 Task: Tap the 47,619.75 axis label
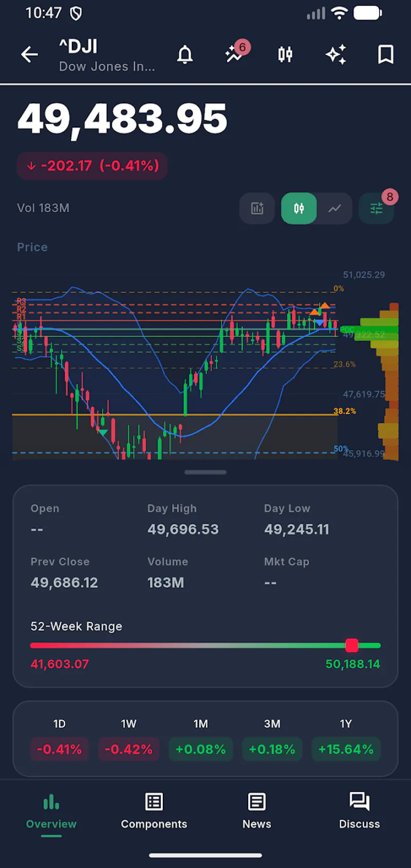pos(364,395)
